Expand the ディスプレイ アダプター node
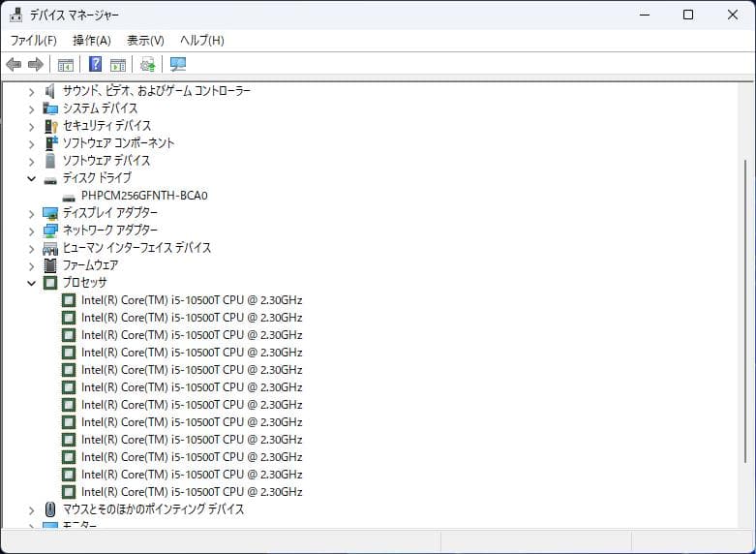Screen dimensions: 756x554 (31, 214)
